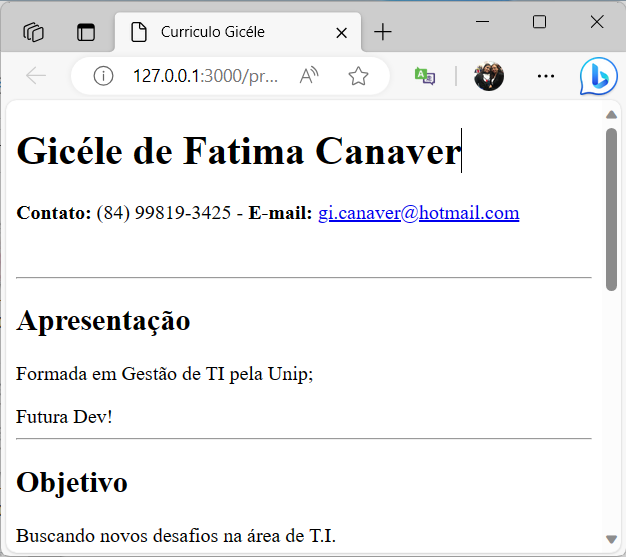Click text Formada em Gestão de TI
This screenshot has height=557, width=626.
[120, 374]
